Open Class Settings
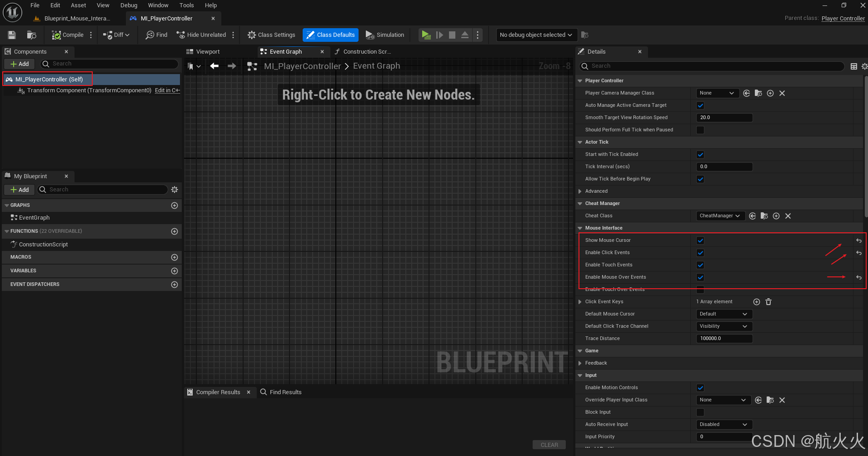 coord(271,35)
